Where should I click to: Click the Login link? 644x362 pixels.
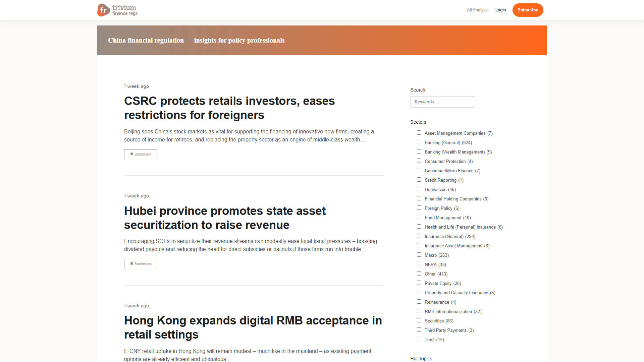tap(500, 10)
